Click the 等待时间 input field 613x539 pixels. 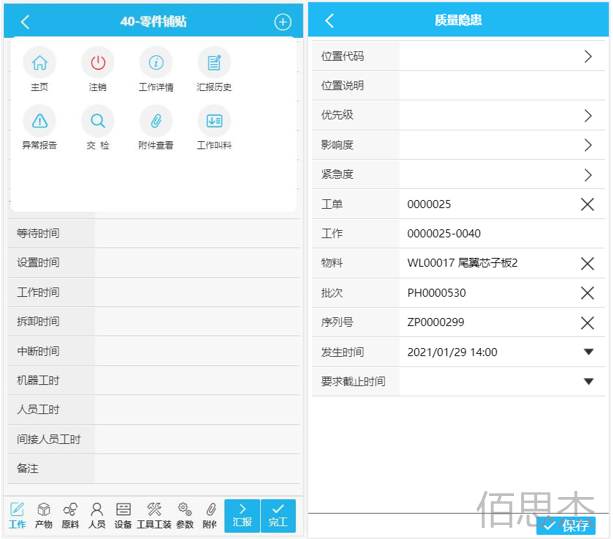pyautogui.click(x=197, y=233)
